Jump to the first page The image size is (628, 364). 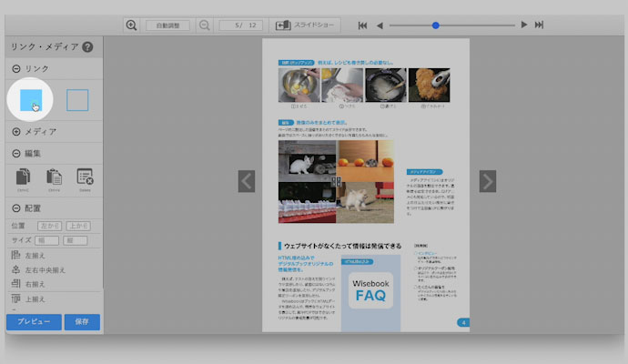[x=363, y=25]
